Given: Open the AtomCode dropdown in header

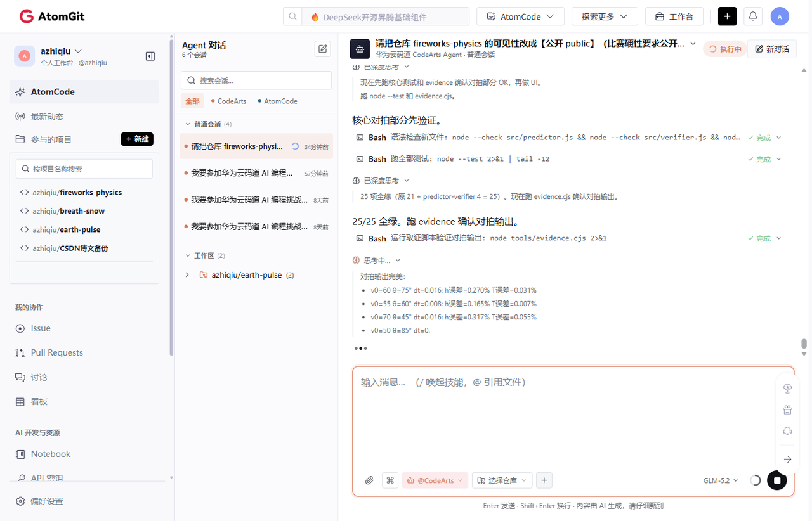Looking at the screenshot, I should [520, 16].
